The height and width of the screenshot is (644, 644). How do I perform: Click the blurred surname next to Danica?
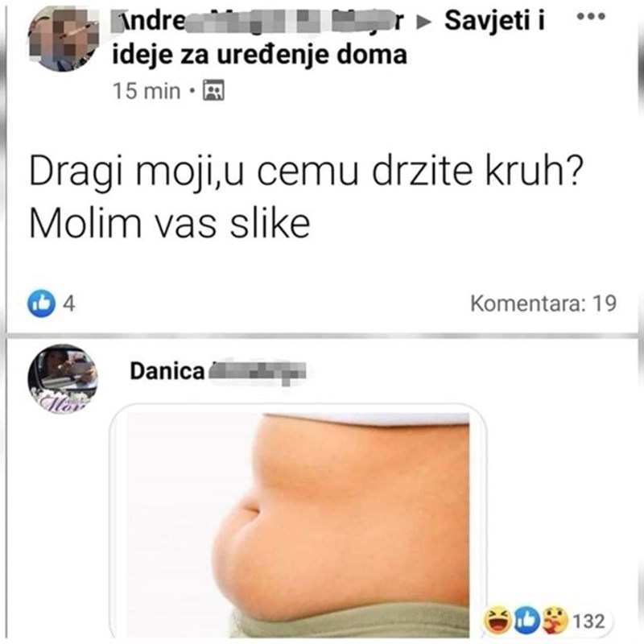tap(258, 372)
